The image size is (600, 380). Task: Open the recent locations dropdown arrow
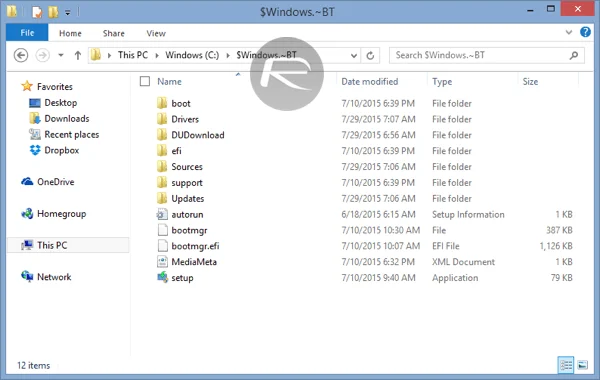coord(61,55)
